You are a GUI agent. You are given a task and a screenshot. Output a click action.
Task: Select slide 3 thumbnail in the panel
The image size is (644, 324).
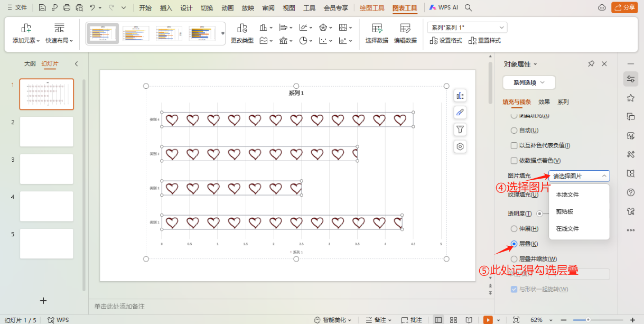coord(46,169)
